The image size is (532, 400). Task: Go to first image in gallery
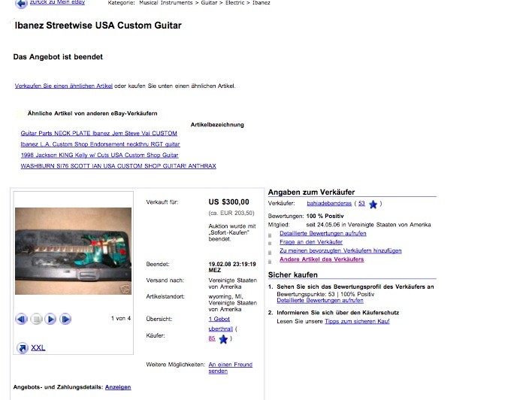pyautogui.click(x=21, y=320)
